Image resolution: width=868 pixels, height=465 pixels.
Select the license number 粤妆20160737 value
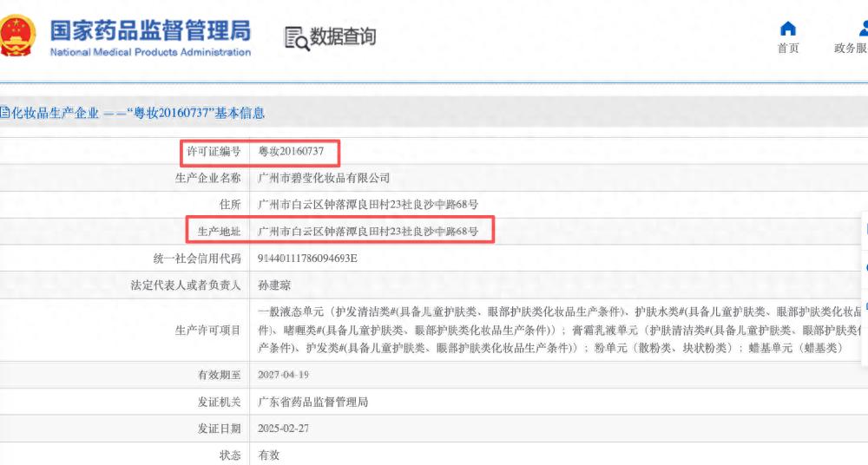292,152
